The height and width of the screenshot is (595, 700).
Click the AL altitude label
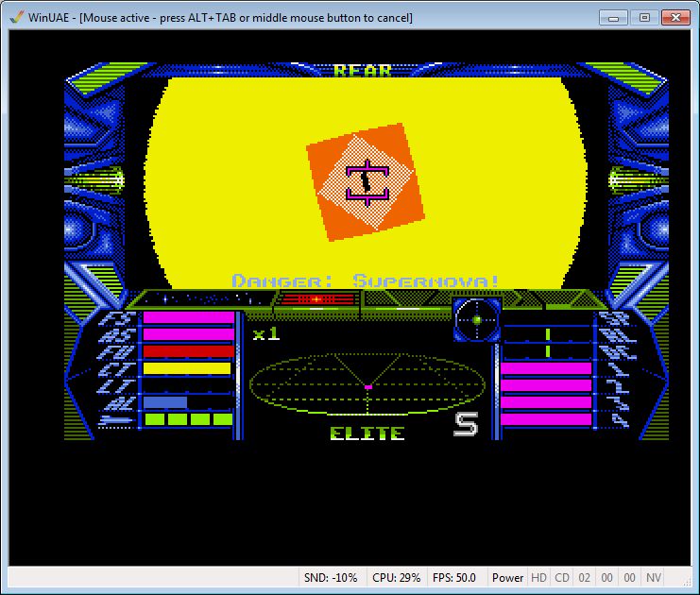pyautogui.click(x=119, y=403)
